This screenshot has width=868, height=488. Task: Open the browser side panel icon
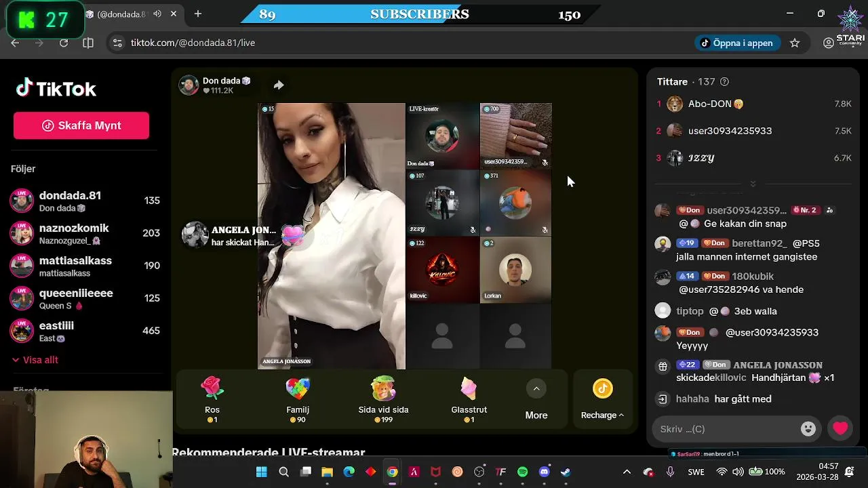[x=88, y=43]
